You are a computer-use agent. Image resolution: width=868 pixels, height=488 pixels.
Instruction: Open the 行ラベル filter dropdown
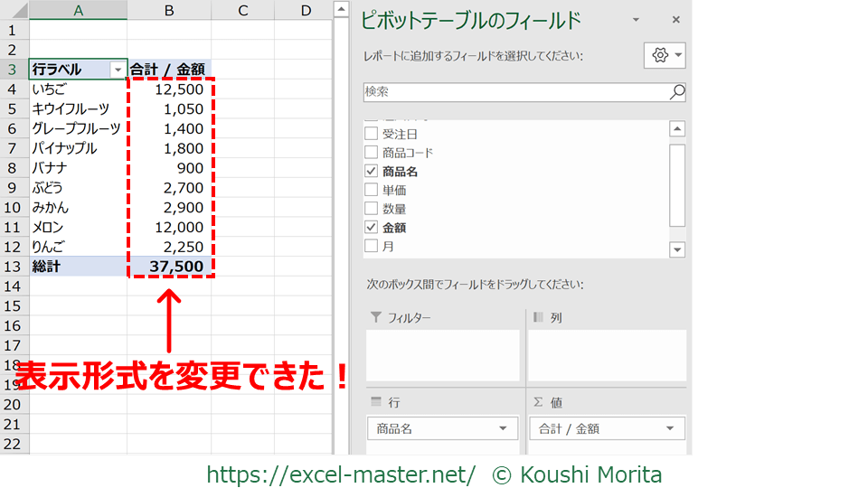[117, 70]
